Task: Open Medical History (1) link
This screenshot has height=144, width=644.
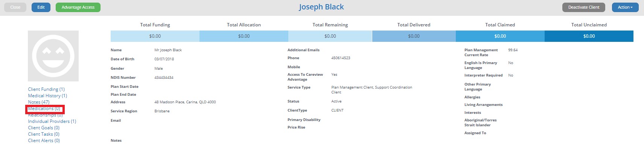Action: tap(47, 96)
